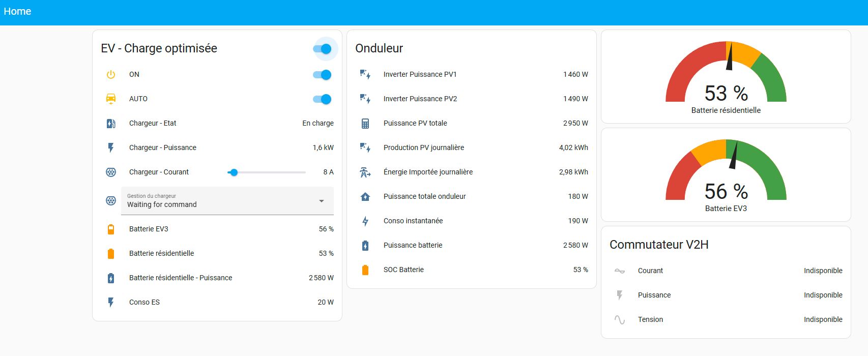
Task: Click the '1,6 kW' charger power value
Action: tap(323, 147)
